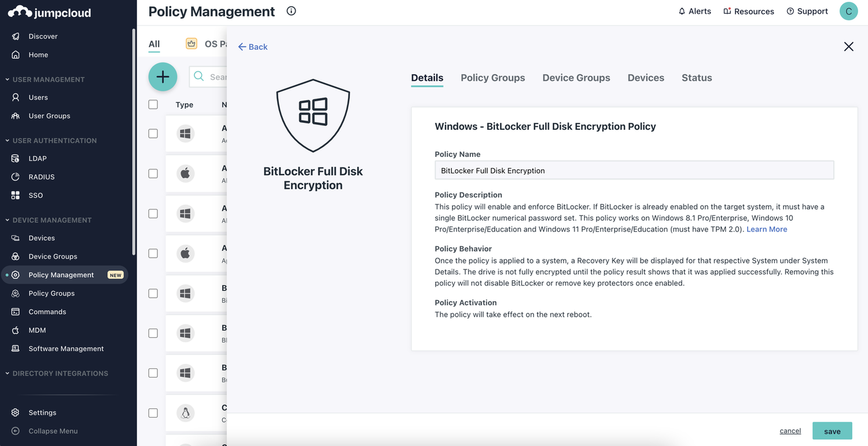Open Users under User Management
This screenshot has width=868, height=446.
[38, 97]
